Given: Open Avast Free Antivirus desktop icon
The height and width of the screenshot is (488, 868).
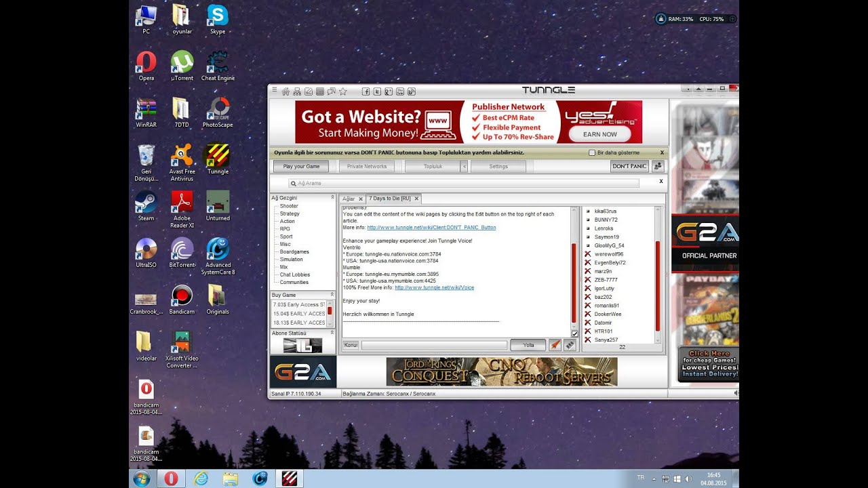Looking at the screenshot, I should (x=182, y=163).
